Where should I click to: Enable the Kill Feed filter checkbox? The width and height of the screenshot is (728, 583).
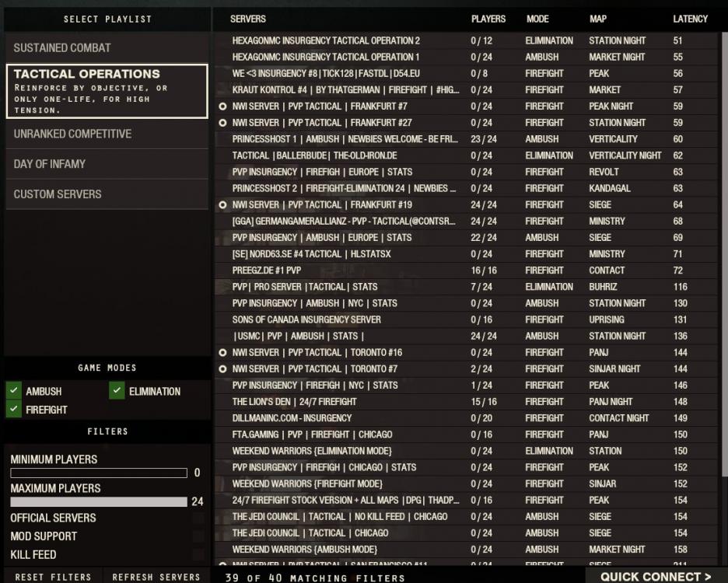[x=198, y=555]
